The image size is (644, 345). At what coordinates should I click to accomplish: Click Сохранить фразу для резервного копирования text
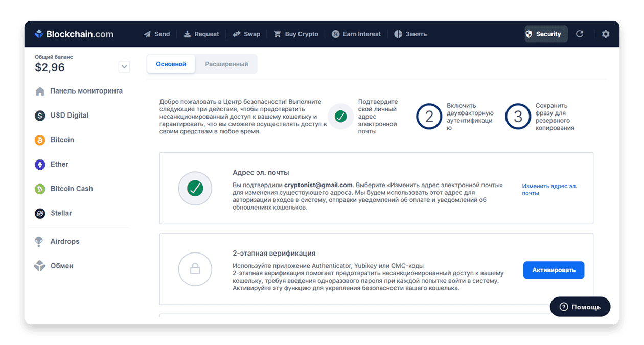(555, 117)
